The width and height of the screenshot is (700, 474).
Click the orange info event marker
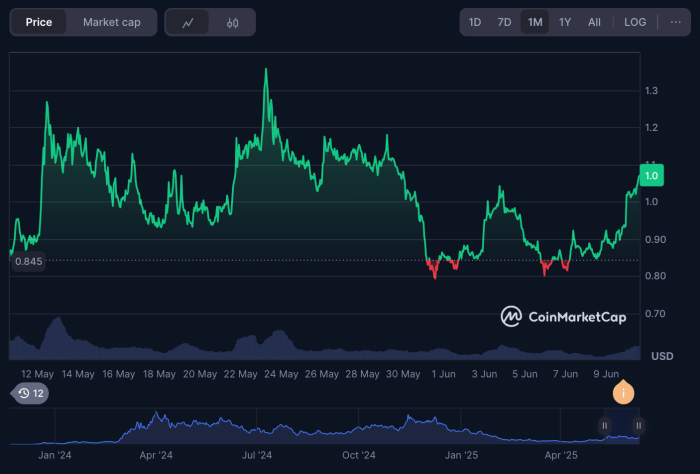click(x=624, y=394)
